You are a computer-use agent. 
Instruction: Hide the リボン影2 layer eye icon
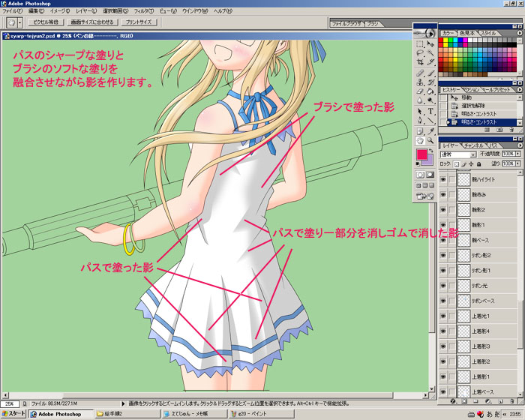tap(443, 255)
